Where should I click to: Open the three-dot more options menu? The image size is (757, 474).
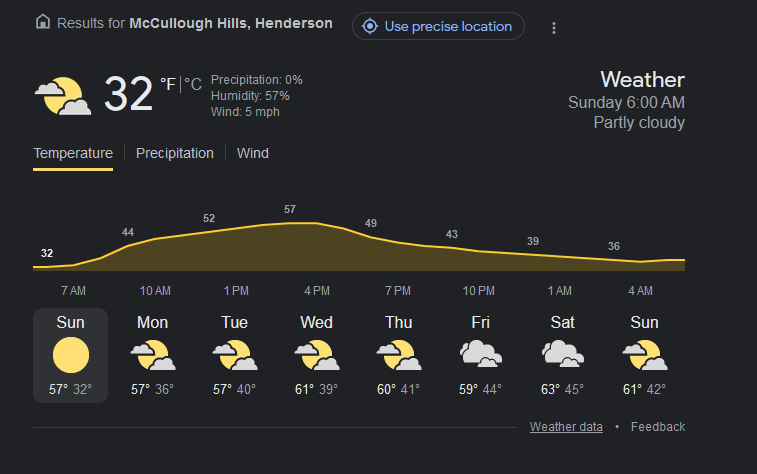pyautogui.click(x=554, y=28)
